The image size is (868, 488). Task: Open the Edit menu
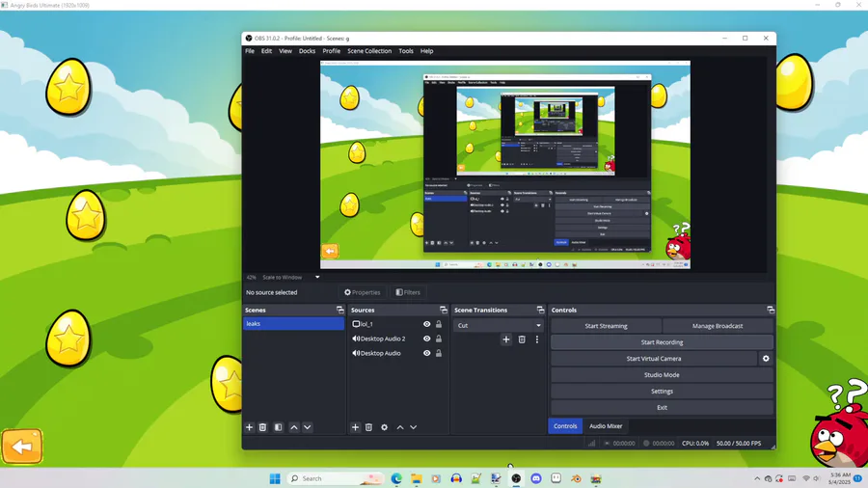266,51
